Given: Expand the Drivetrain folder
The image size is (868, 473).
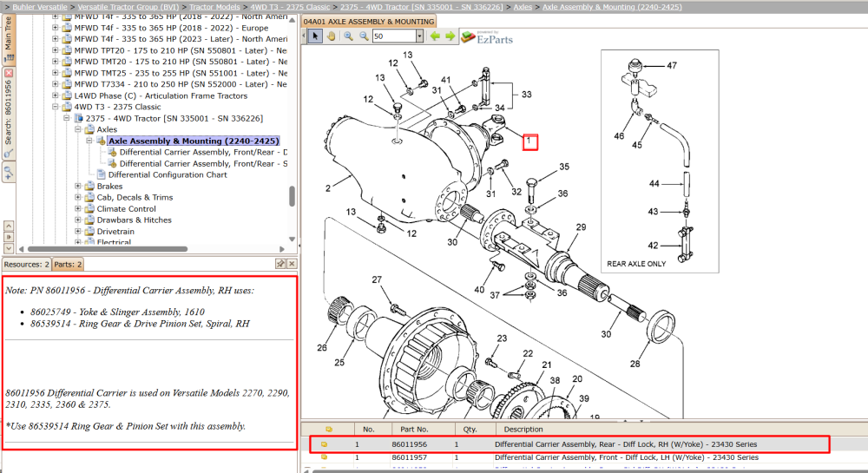Looking at the screenshot, I should [78, 232].
